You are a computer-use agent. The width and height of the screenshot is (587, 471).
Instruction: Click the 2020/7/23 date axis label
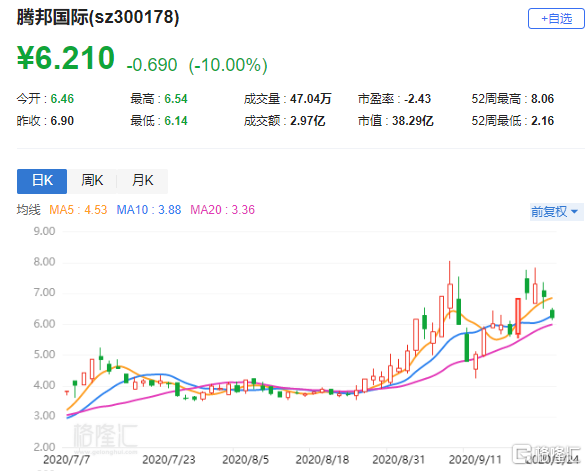pos(169,459)
